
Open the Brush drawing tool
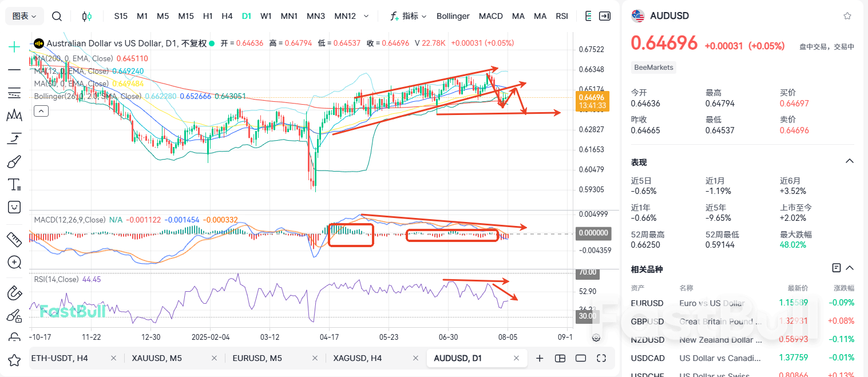click(14, 161)
